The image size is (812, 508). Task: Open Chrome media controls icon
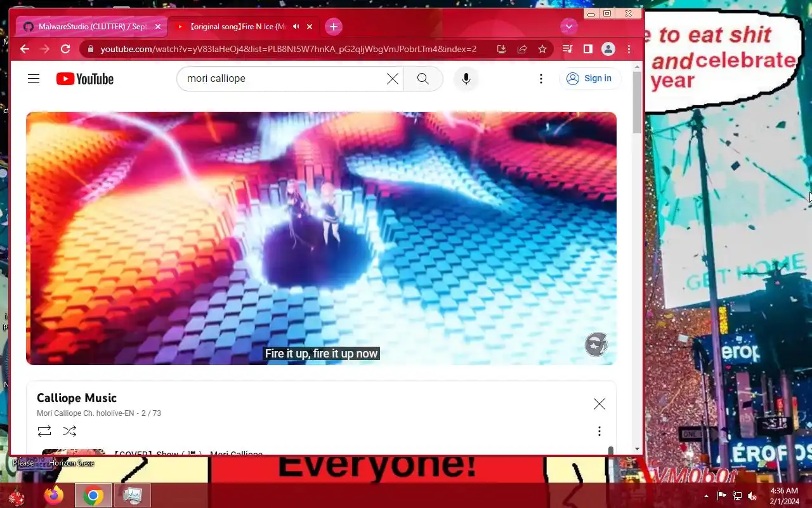coord(568,49)
